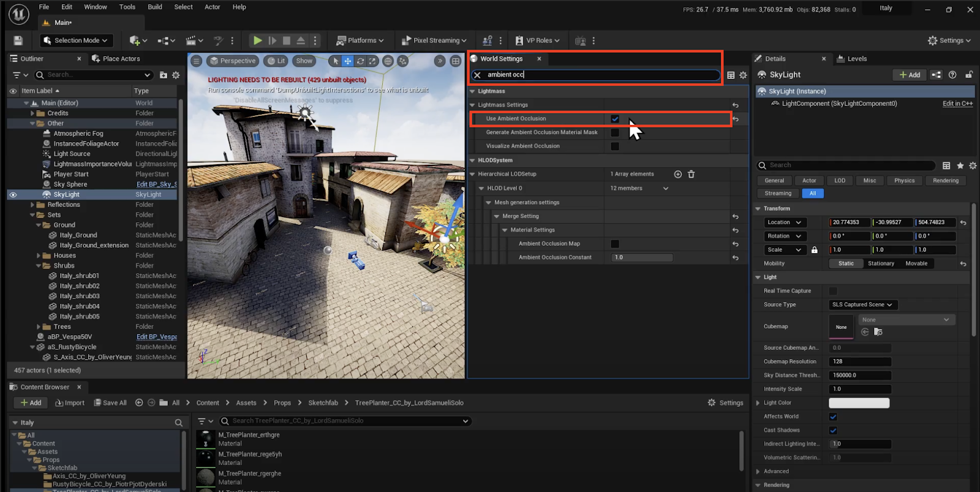Toggle Cast Shadows checkbox

point(833,430)
